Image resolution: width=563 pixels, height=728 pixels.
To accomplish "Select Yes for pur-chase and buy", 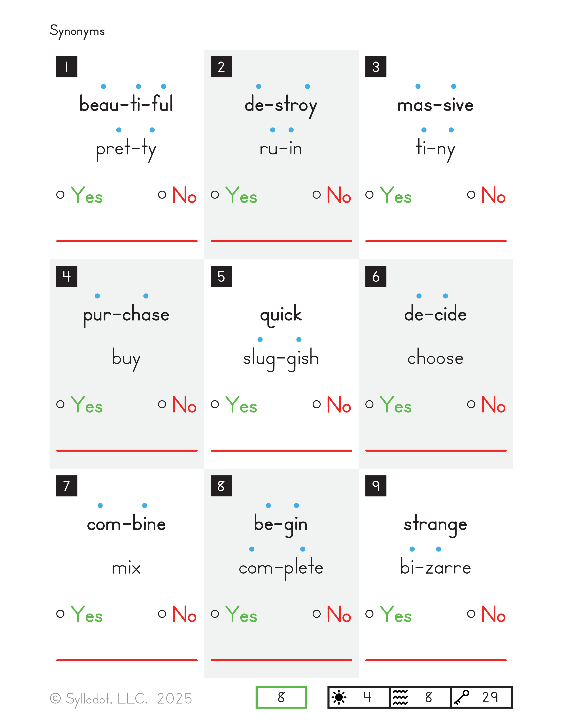I will click(60, 404).
